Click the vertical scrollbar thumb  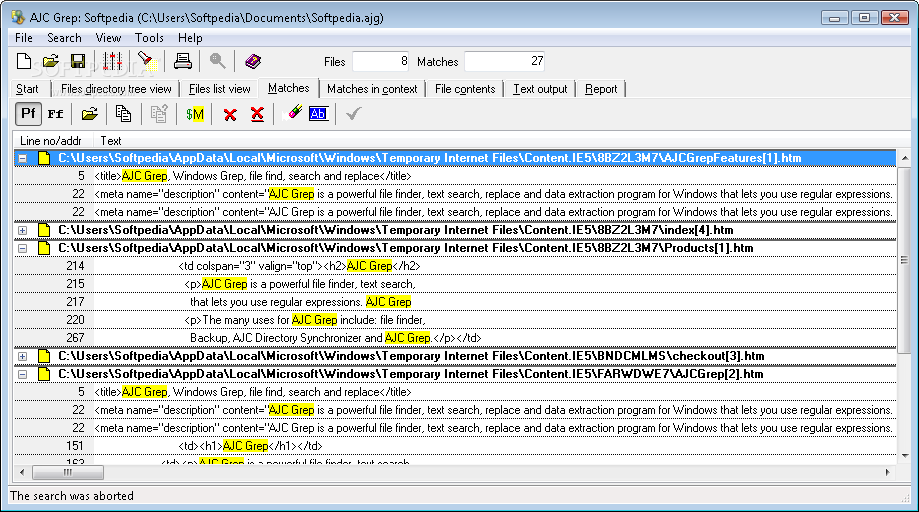(x=904, y=260)
